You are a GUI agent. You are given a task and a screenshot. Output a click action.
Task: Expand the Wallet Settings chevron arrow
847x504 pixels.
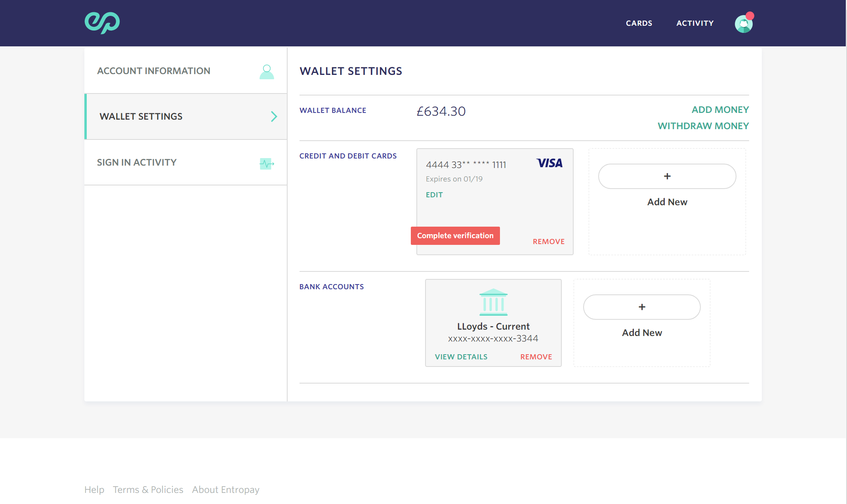(274, 116)
